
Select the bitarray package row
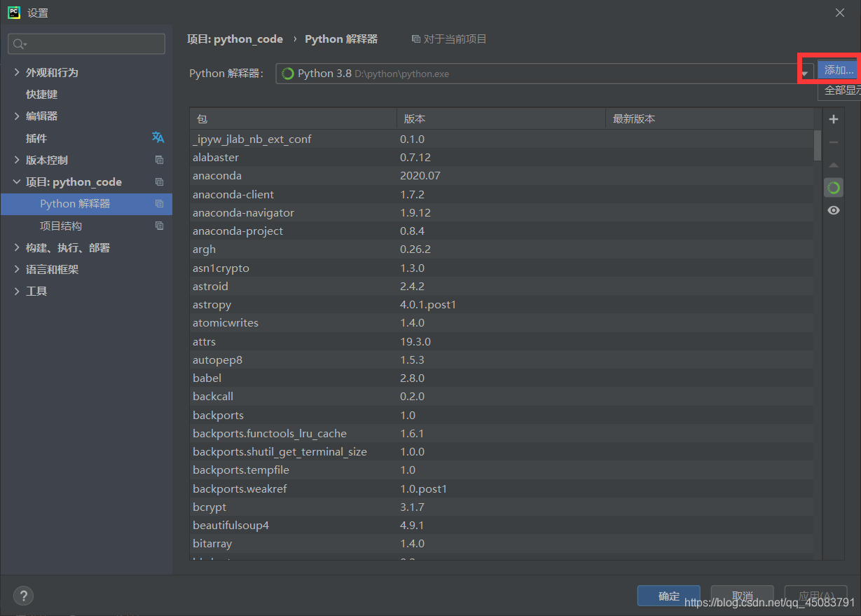click(502, 544)
